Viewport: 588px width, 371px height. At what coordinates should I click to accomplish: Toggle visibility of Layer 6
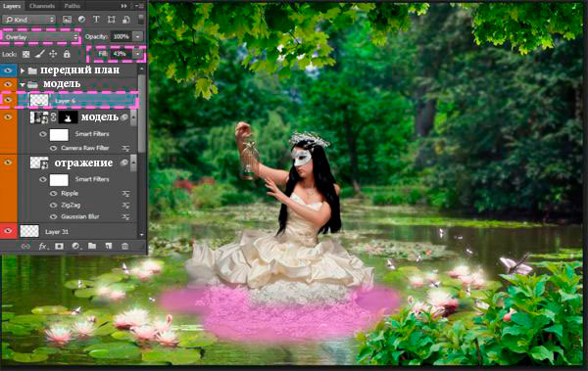click(x=8, y=100)
